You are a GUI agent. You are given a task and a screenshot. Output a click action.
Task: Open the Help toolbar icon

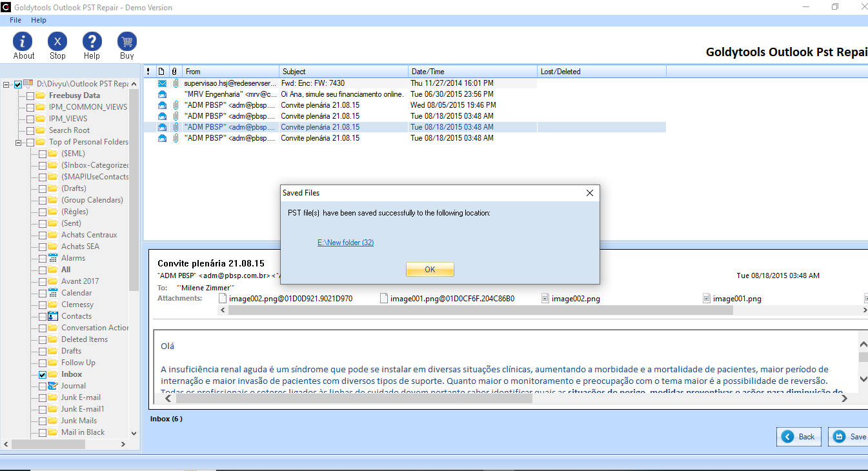click(x=92, y=41)
